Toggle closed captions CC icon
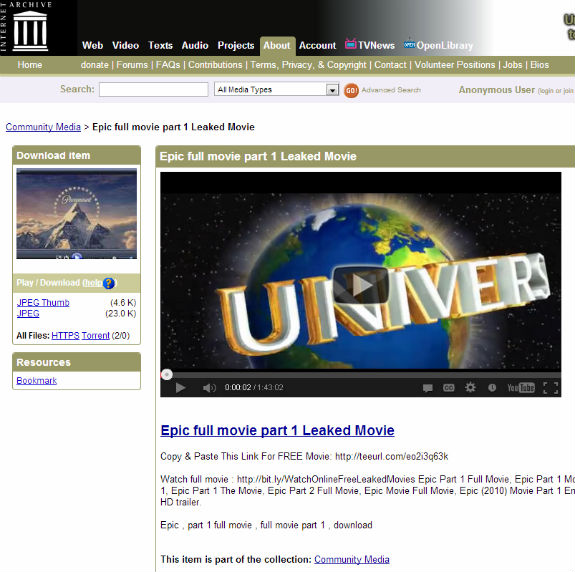This screenshot has height=572, width=575. (448, 388)
